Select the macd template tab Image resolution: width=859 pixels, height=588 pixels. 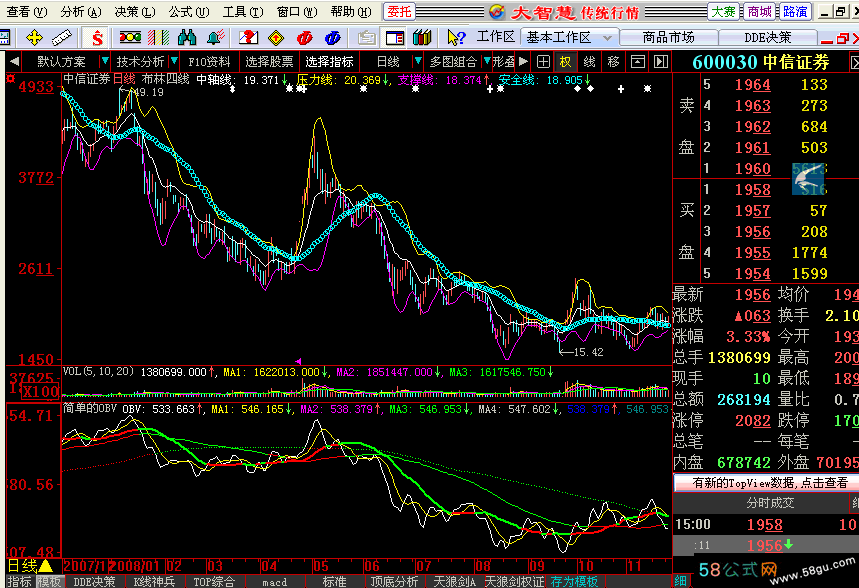tap(274, 581)
